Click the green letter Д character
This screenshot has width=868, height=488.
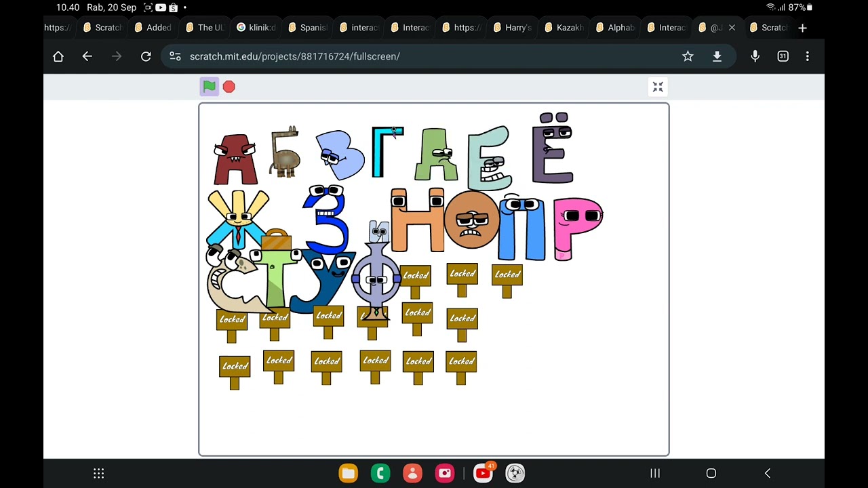[x=436, y=155]
